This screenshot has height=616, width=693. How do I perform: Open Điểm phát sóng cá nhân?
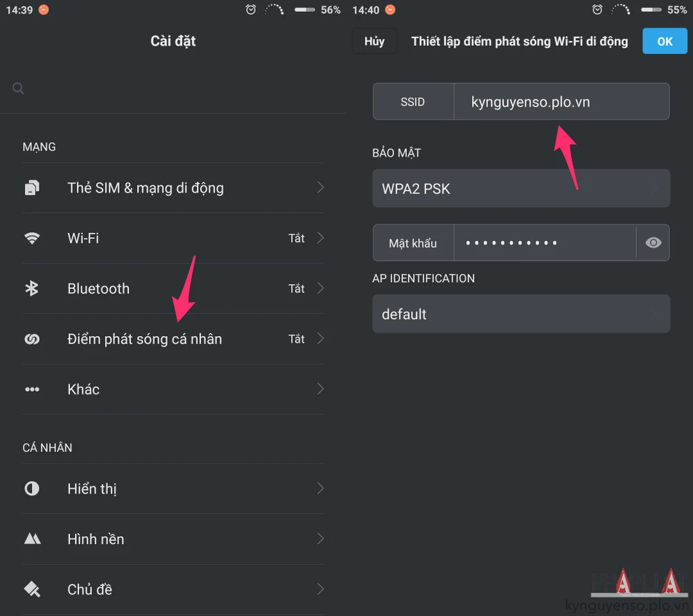click(145, 340)
